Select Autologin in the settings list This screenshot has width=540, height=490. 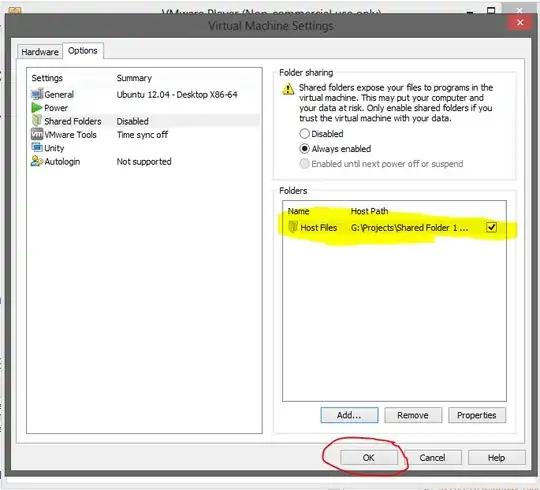point(144,161)
